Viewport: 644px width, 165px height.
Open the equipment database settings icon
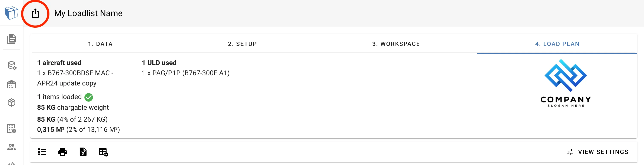pos(11,66)
